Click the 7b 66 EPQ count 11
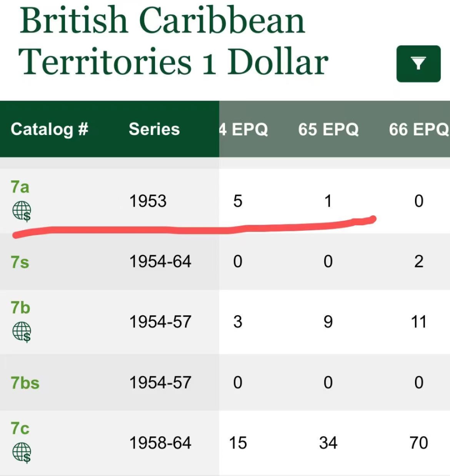The image size is (450, 476). [418, 322]
